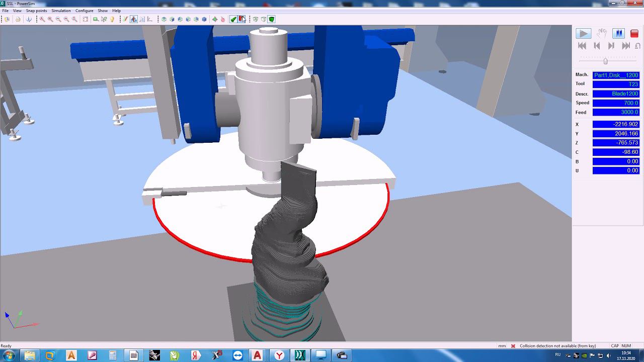This screenshot has width=644, height=362.
Task: Open the Show menu
Action: [x=103, y=11]
